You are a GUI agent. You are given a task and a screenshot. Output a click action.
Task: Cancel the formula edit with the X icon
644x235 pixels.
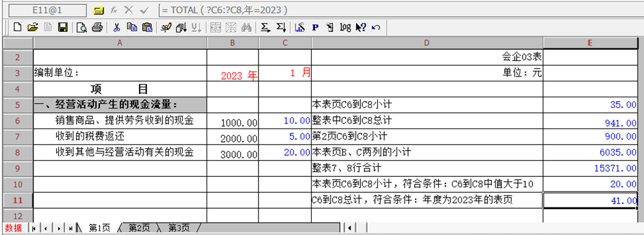pos(129,10)
